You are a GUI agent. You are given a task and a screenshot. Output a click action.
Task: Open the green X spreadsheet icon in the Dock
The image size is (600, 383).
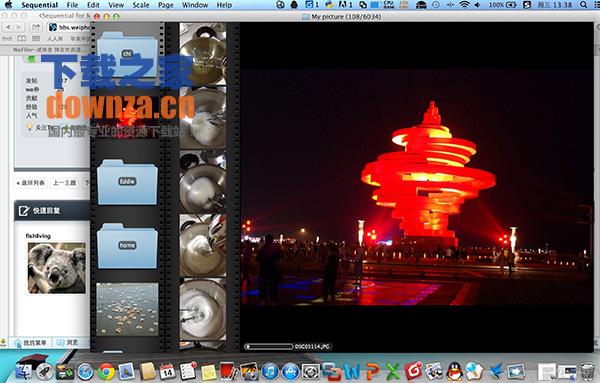(393, 371)
